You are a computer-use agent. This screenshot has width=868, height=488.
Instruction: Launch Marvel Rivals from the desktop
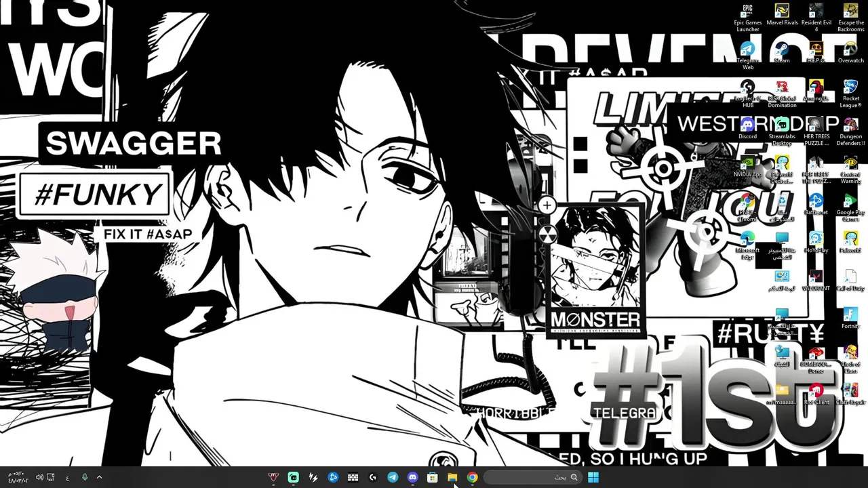tap(782, 15)
